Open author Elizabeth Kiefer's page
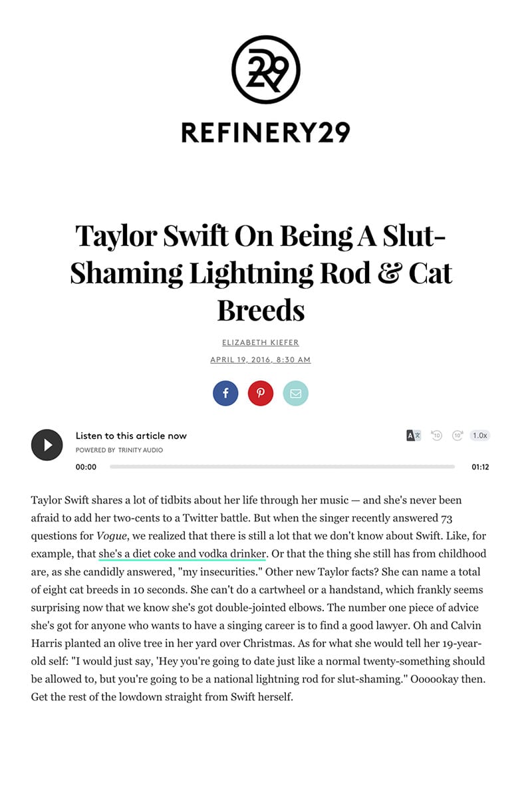This screenshot has height=798, width=532. pyautogui.click(x=261, y=342)
